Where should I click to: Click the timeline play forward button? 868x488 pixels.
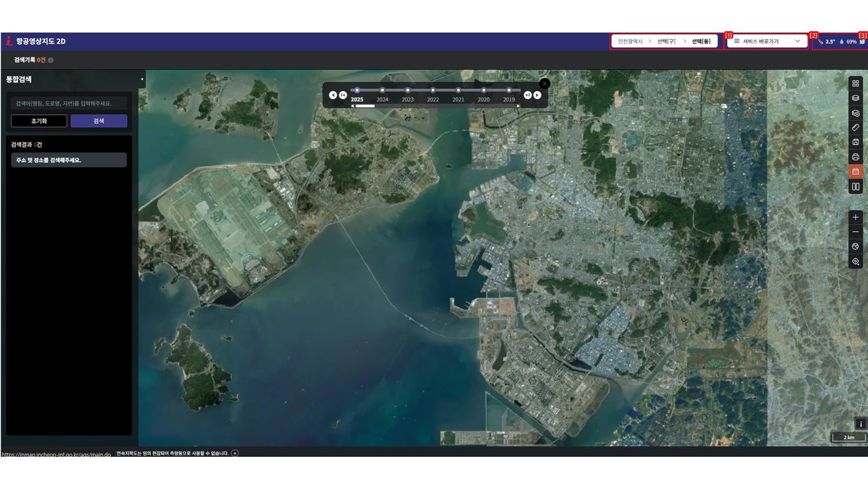[x=537, y=95]
